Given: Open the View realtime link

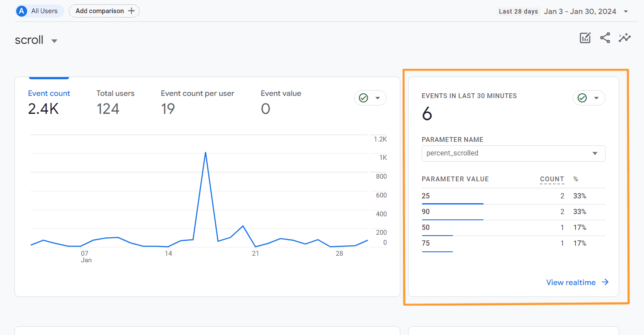Looking at the screenshot, I should [x=577, y=282].
